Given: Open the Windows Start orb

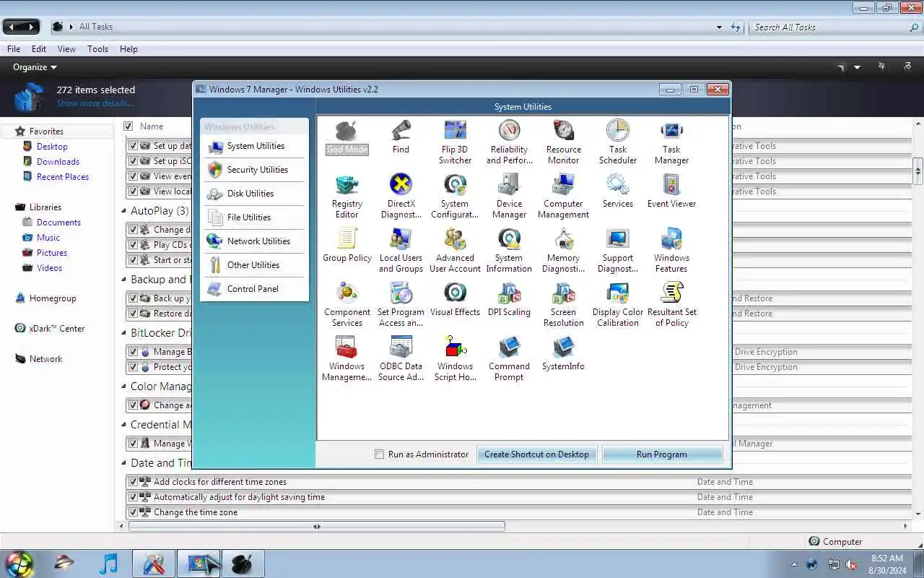Looking at the screenshot, I should (19, 564).
